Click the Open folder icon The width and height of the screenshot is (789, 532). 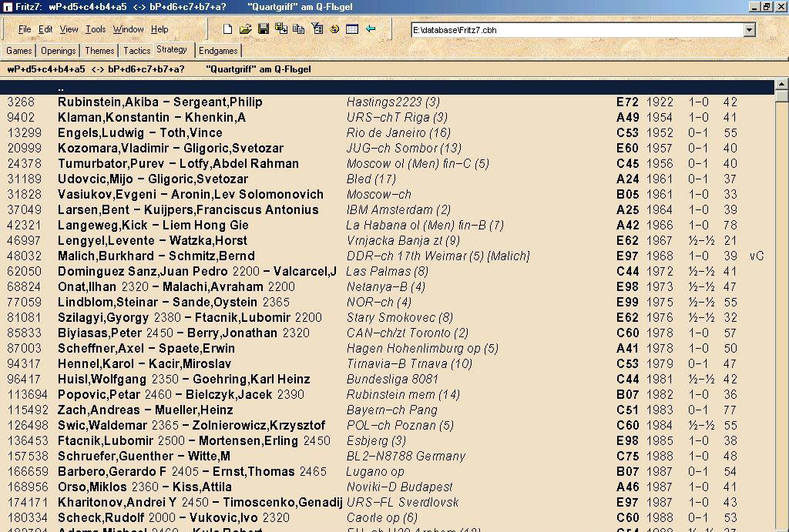point(245,29)
